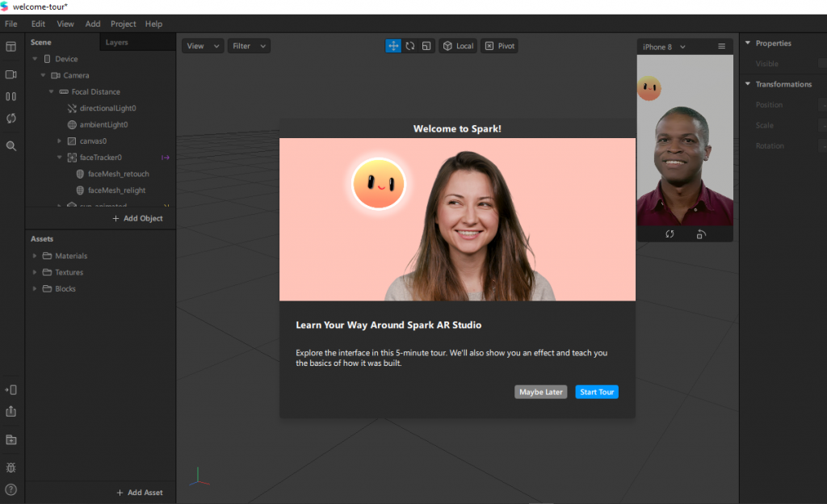
Task: Click the test on device icon
Action: [11, 390]
